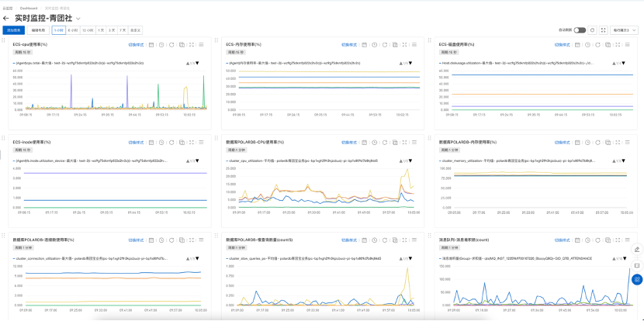Expand the dashboard title switcher chevron
The image size is (644, 321).
(78, 18)
